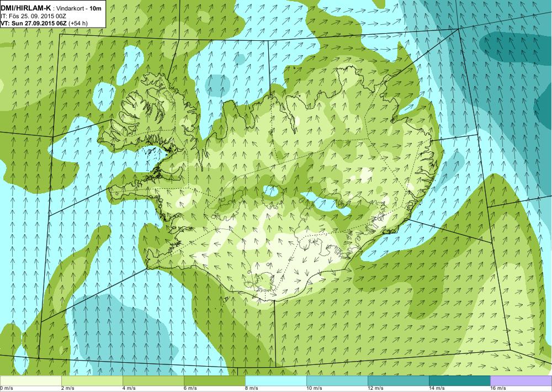Click the '10 m/s' legend label

pyautogui.click(x=314, y=389)
